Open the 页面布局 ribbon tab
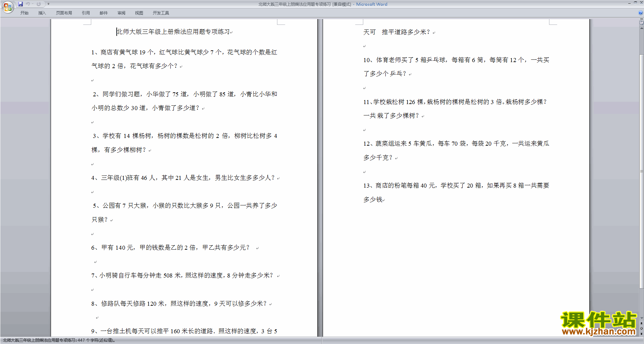This screenshot has height=344, width=644. [x=64, y=13]
